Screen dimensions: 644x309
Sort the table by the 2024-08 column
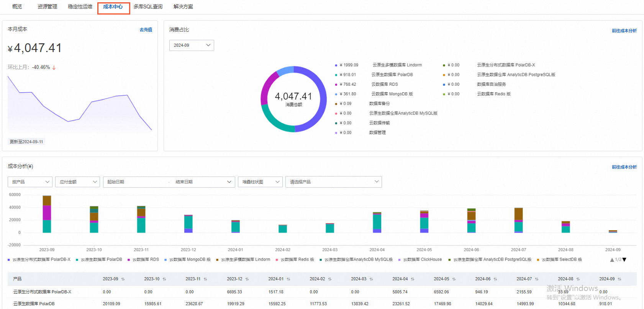578,279
